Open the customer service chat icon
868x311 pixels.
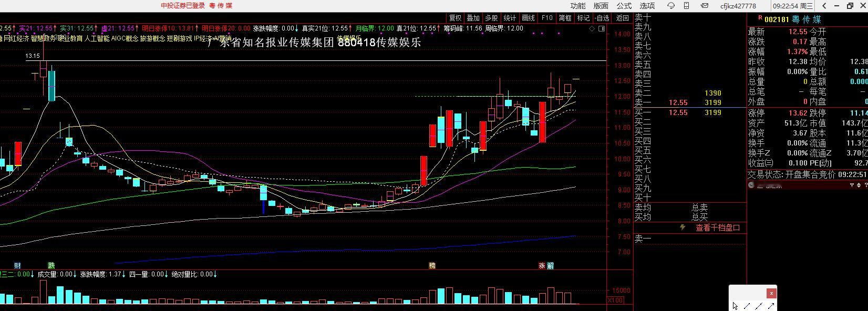pos(671,6)
